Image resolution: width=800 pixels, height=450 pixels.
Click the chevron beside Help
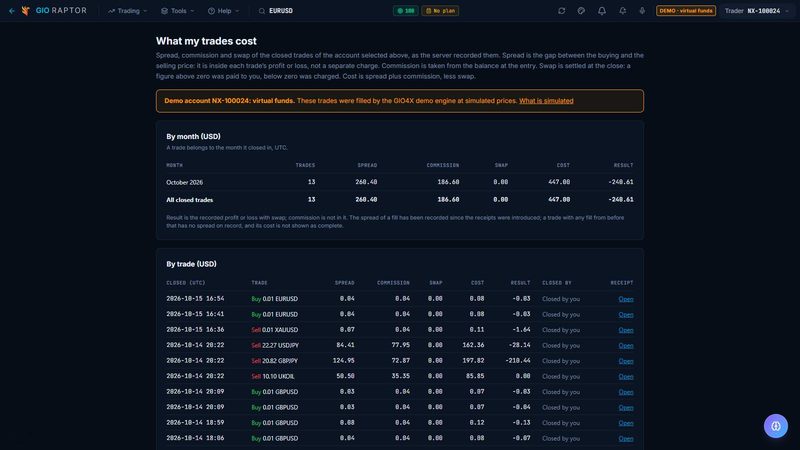coord(237,11)
